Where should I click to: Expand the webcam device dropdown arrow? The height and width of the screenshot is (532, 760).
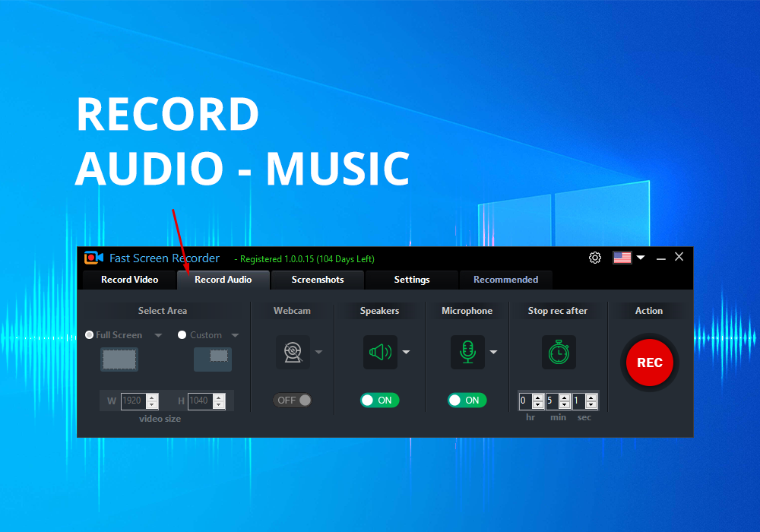pos(318,352)
